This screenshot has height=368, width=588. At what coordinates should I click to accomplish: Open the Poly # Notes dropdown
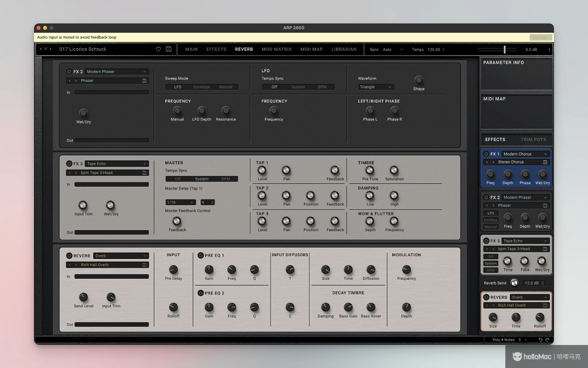[522, 340]
